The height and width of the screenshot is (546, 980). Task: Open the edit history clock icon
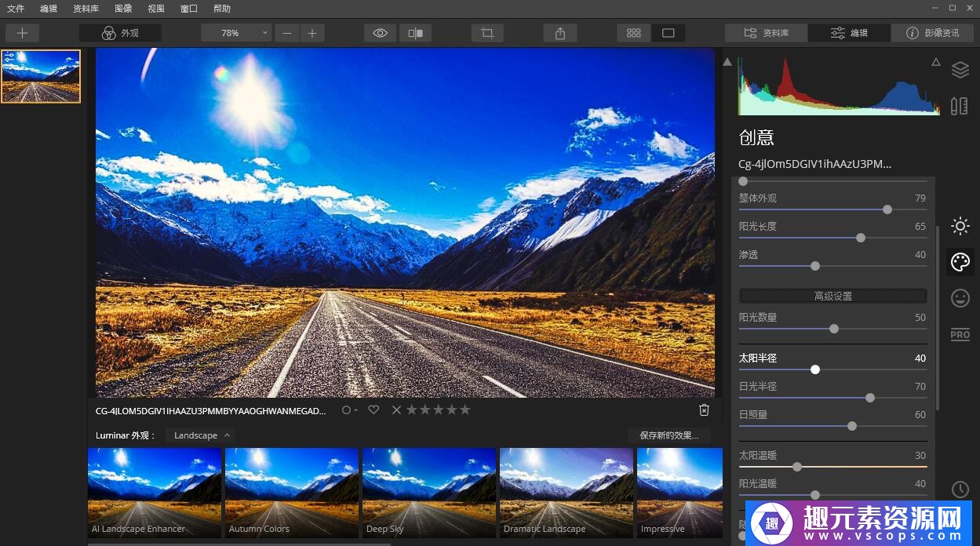[960, 489]
